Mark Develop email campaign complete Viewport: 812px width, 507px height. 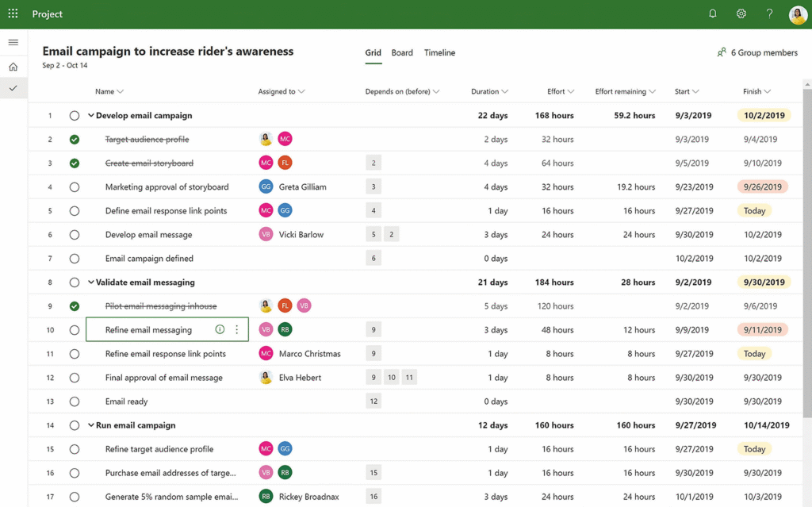tap(75, 116)
